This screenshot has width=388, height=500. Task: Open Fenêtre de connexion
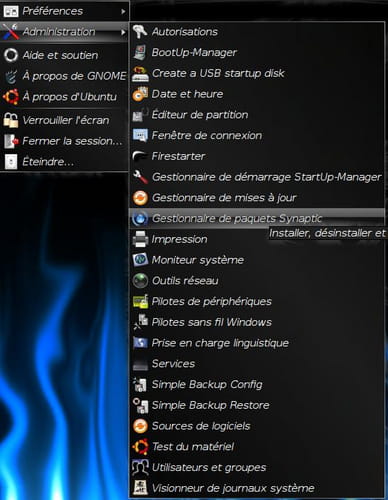[x=257, y=135]
